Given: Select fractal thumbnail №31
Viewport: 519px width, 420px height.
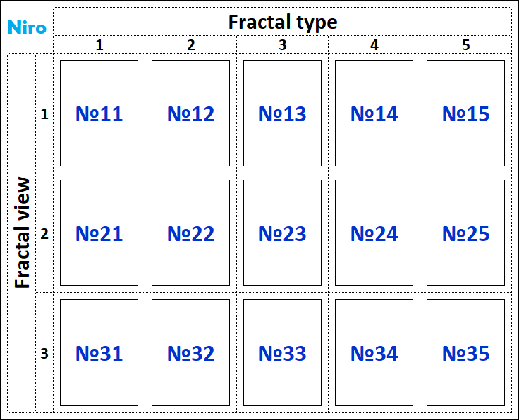Looking at the screenshot, I should 99,353.
